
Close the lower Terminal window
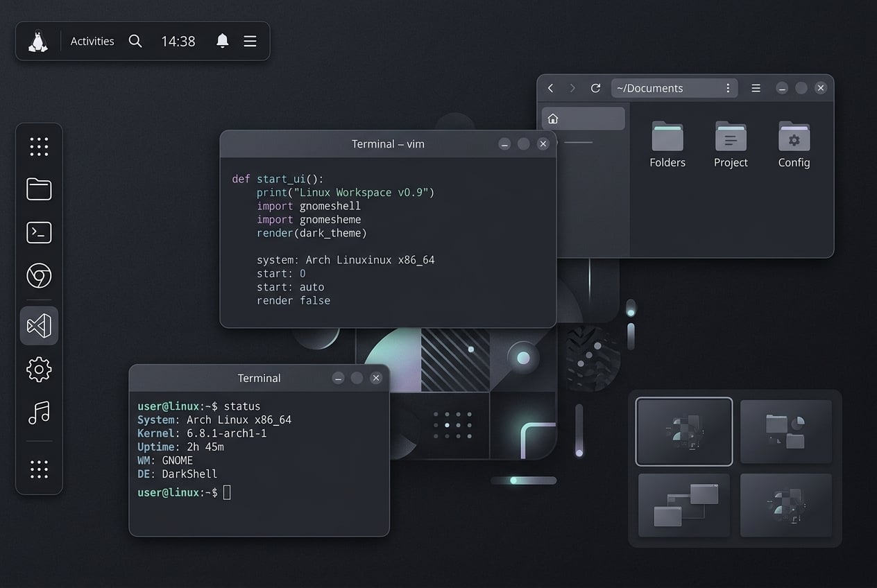(376, 378)
